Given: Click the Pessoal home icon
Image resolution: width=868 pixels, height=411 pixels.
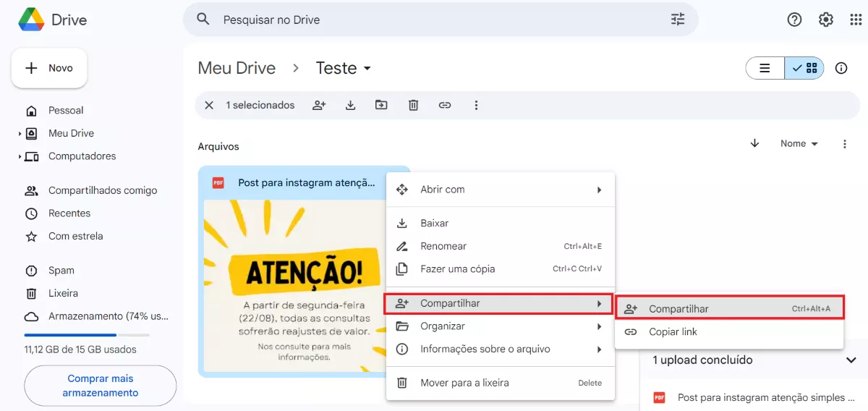Looking at the screenshot, I should 31,111.
